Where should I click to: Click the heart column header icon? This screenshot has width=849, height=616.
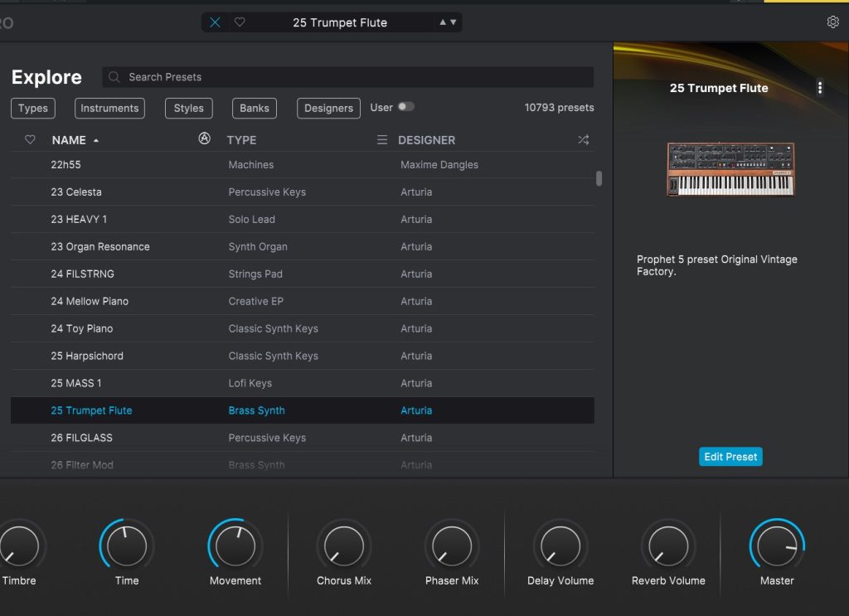31,140
